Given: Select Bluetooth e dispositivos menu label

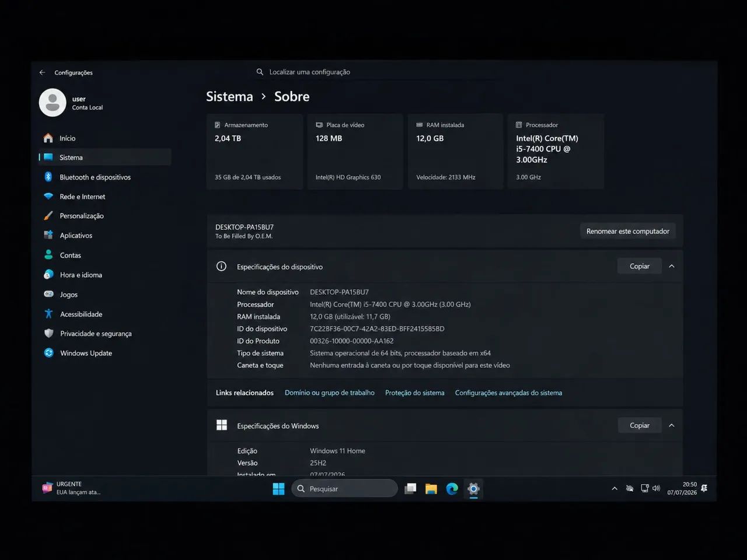Looking at the screenshot, I should click(x=95, y=177).
